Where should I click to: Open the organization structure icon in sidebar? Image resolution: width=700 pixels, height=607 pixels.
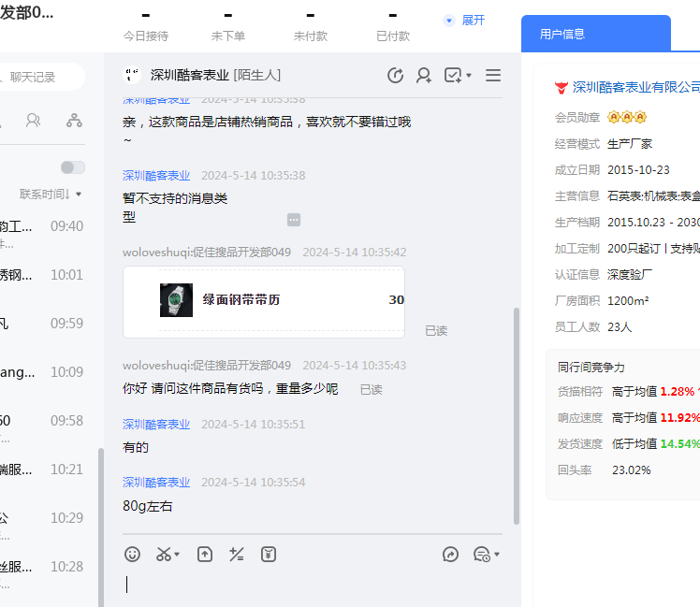click(74, 121)
